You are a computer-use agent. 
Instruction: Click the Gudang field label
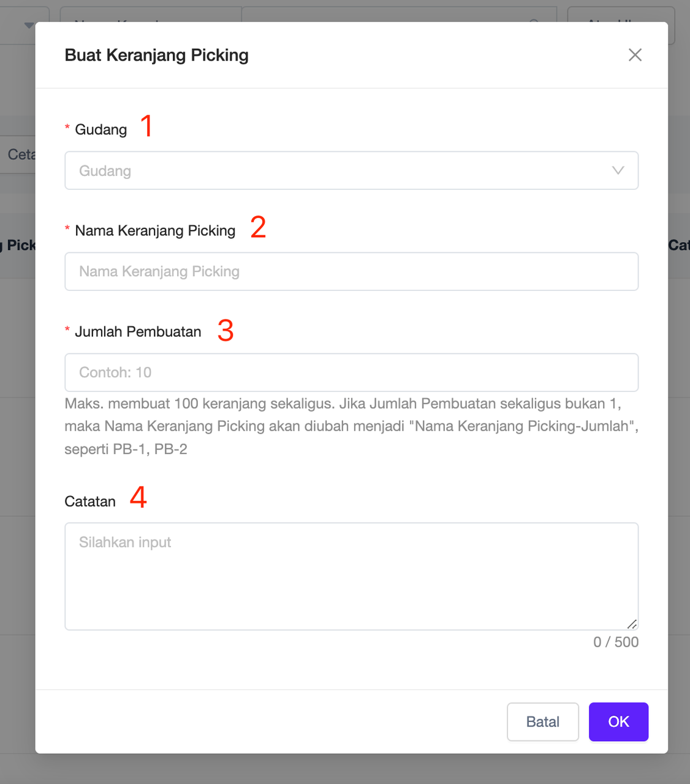(x=101, y=129)
